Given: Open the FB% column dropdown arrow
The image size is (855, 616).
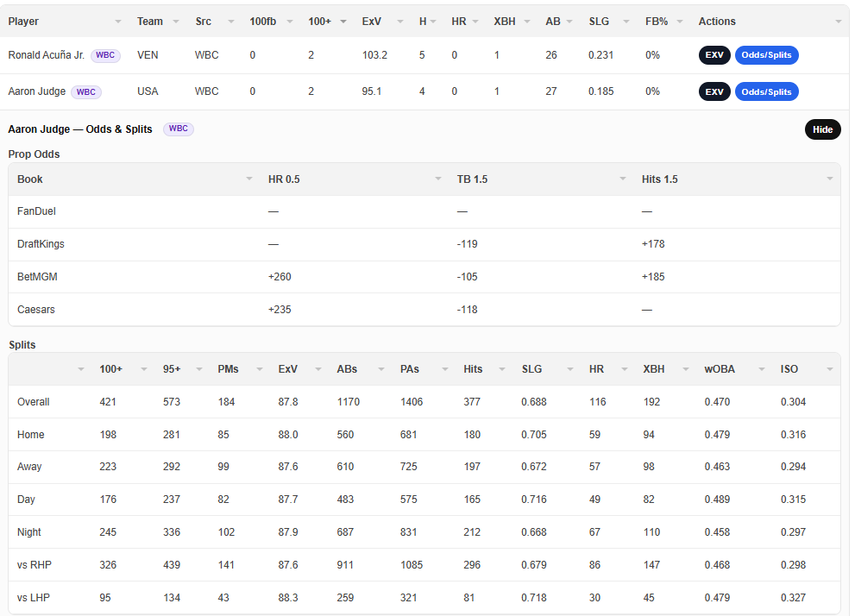Looking at the screenshot, I should click(x=679, y=22).
